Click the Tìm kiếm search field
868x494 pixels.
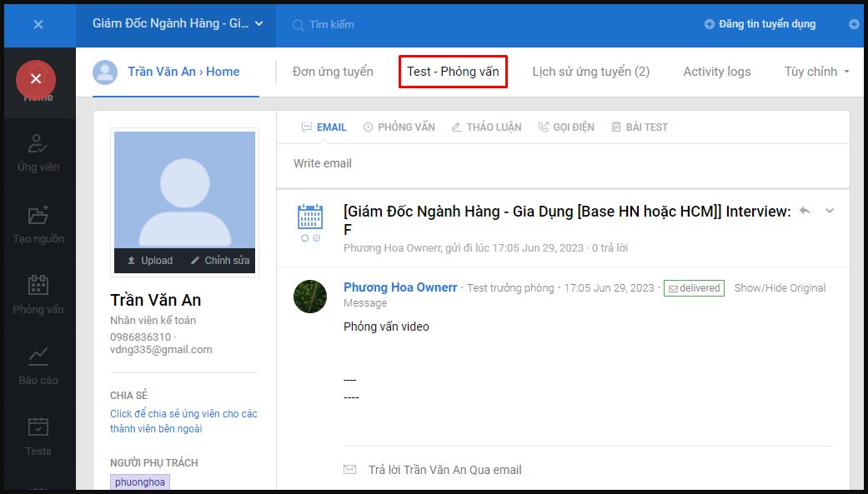tap(332, 25)
